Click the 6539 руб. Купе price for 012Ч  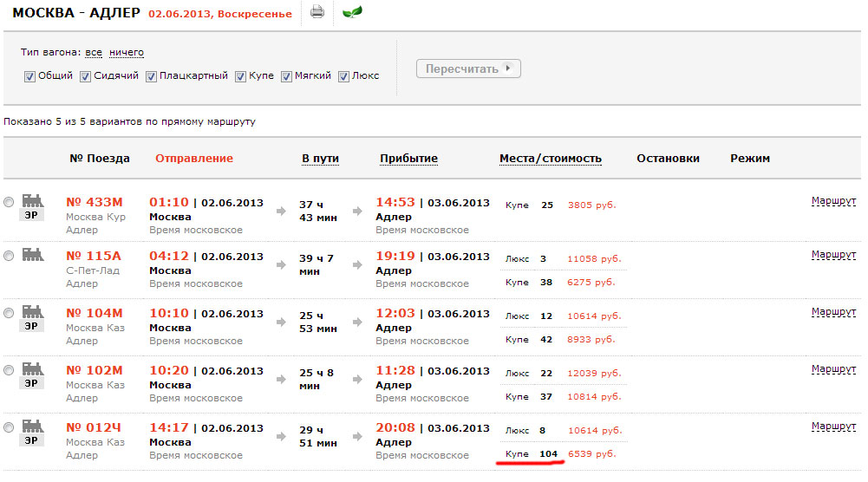coord(591,454)
